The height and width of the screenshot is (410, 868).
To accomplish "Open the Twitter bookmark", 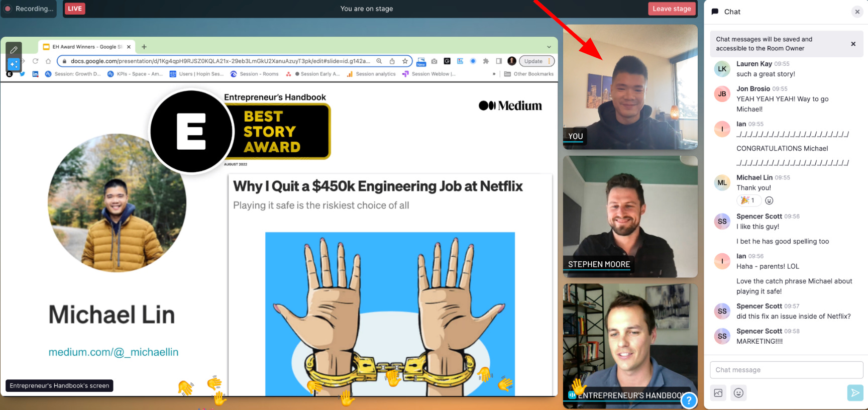I will point(23,74).
